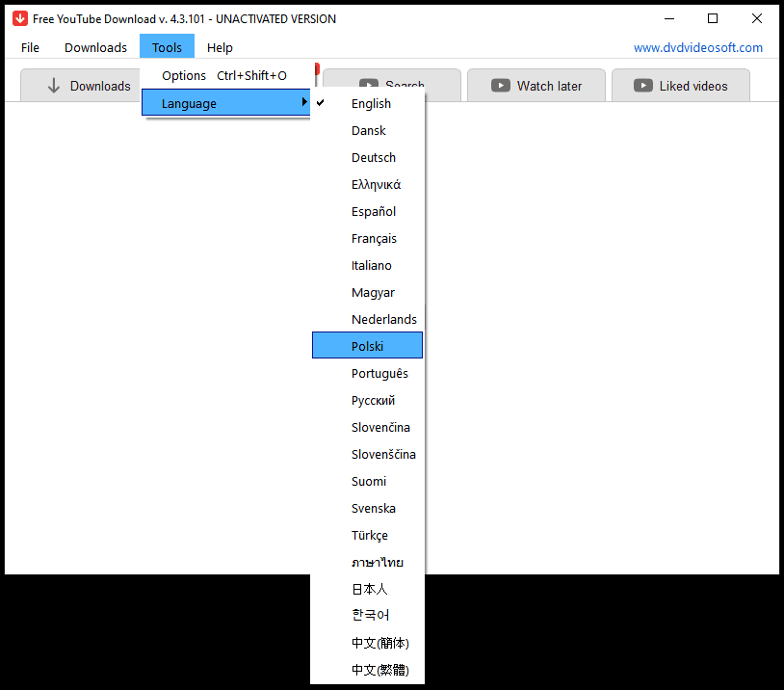Open the Help menu
Viewport: 784px width, 690px height.
coord(220,47)
